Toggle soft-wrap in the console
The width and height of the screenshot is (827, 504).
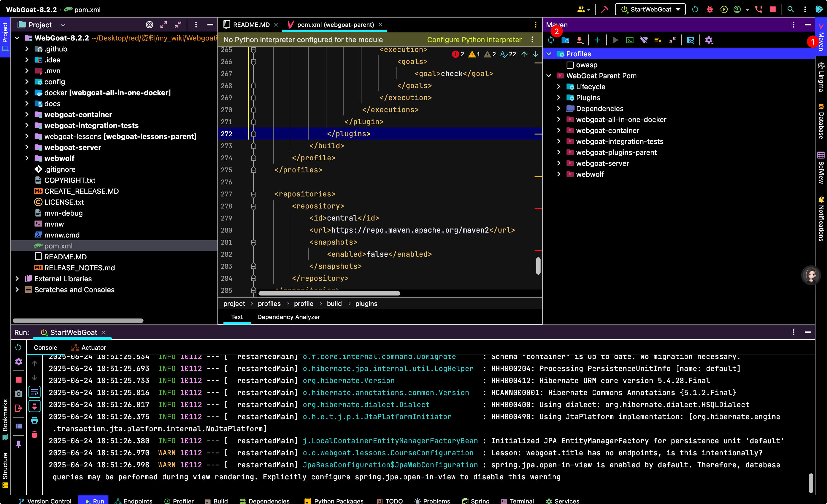(34, 392)
